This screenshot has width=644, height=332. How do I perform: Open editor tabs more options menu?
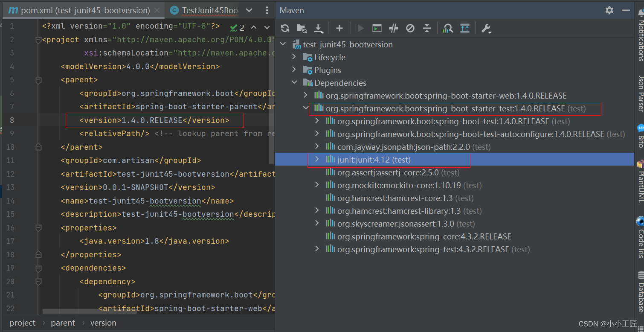(x=267, y=10)
